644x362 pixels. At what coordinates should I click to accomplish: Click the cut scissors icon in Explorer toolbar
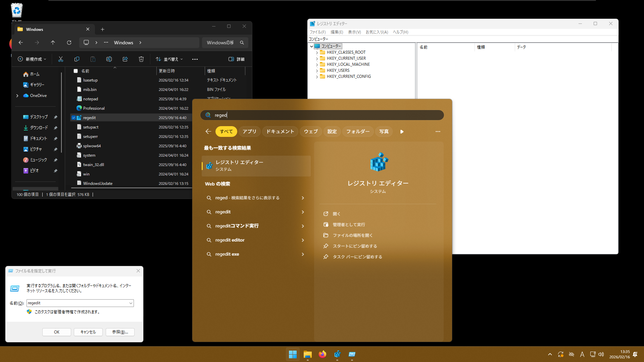click(61, 59)
